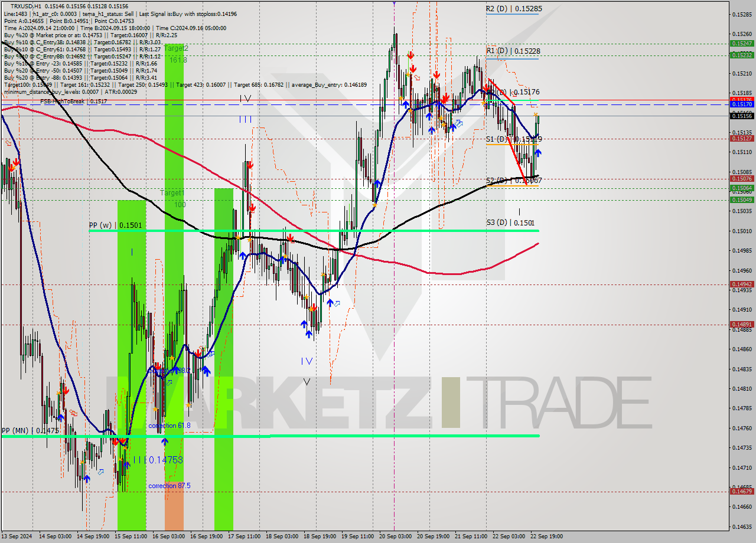Image resolution: width=756 pixels, height=543 pixels.
Task: Click the 17 Sep 11:00 time axis label
Action: 244,537
